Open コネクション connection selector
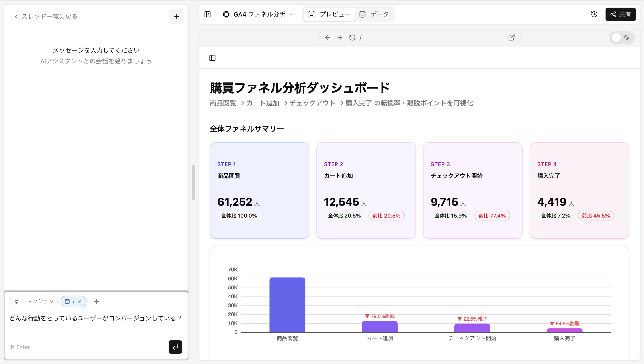Image resolution: width=644 pixels, height=364 pixels. tap(34, 301)
